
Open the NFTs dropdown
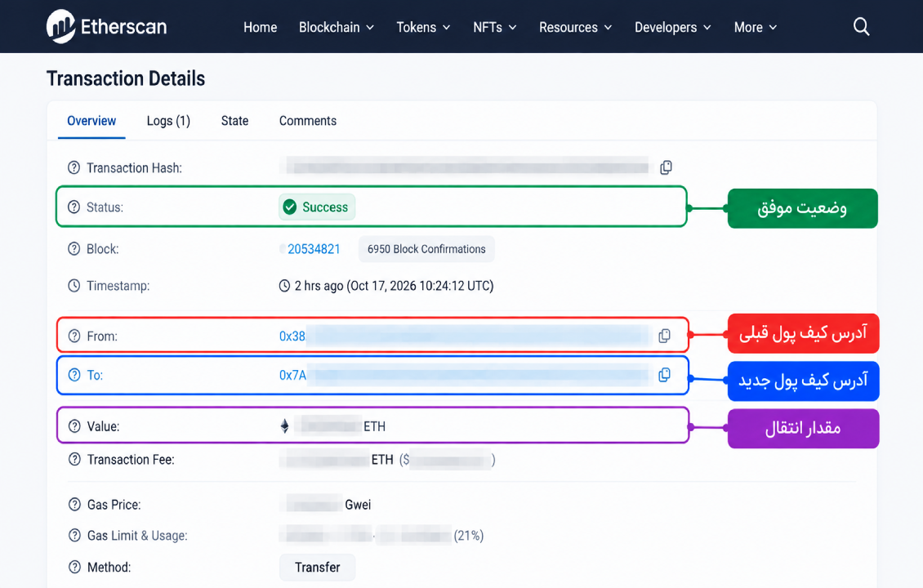coord(494,27)
